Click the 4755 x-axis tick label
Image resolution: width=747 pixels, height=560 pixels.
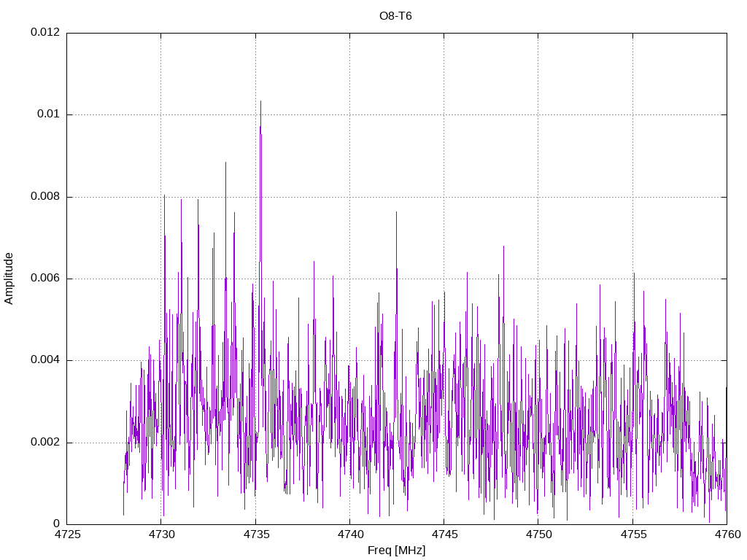tap(633, 534)
